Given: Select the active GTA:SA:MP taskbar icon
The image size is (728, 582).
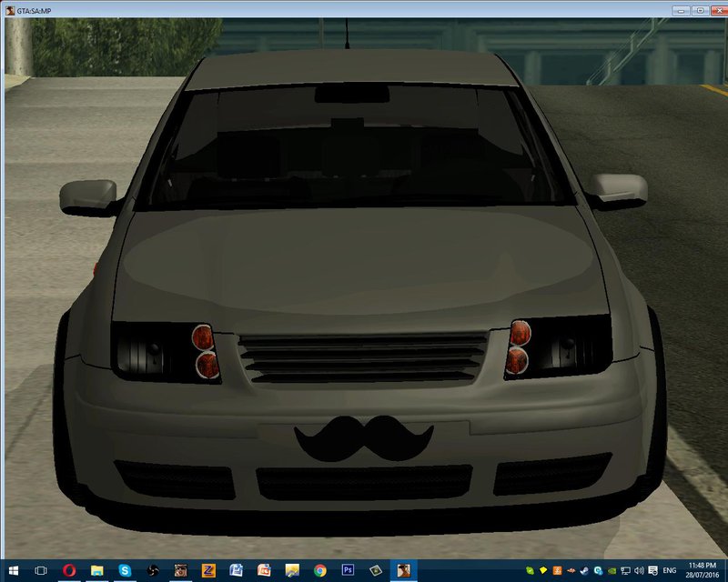Looking at the screenshot, I should [403, 570].
